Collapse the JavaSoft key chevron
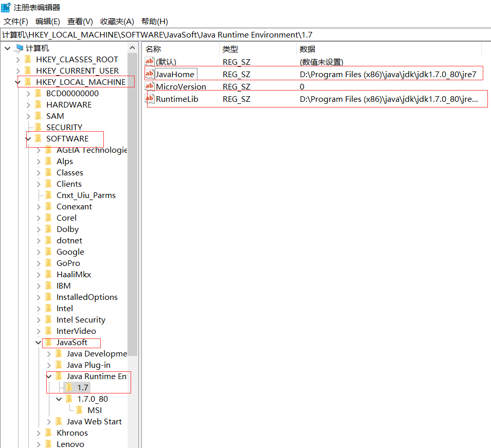The image size is (491, 448). click(x=38, y=343)
